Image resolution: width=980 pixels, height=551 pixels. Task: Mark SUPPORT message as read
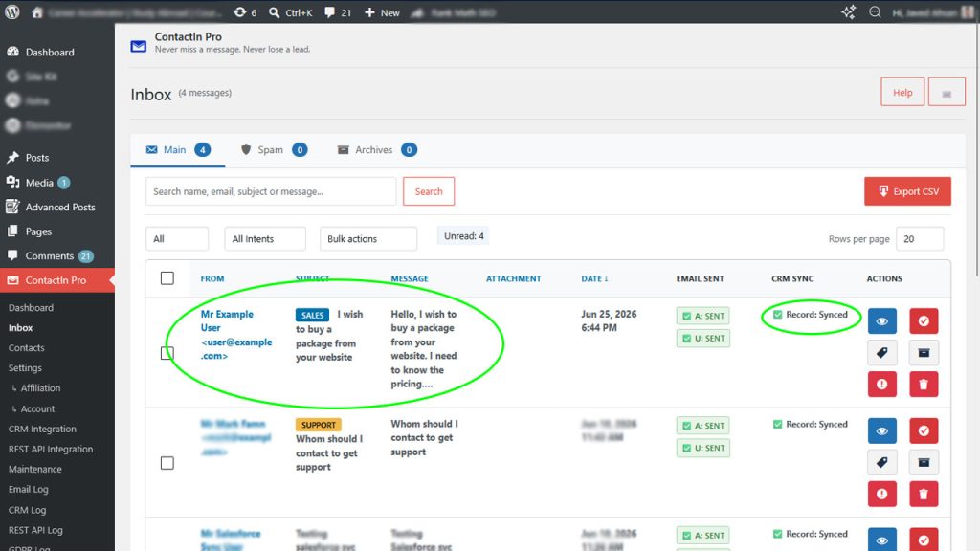[x=924, y=431]
